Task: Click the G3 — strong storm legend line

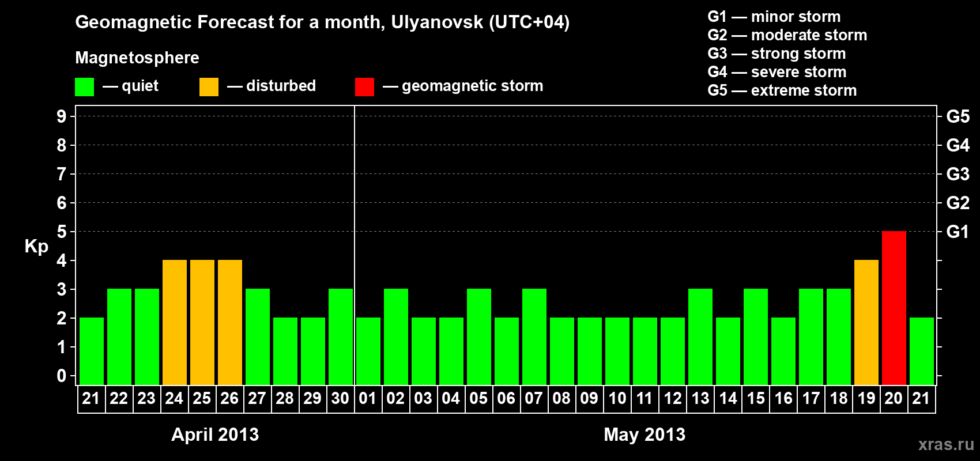Action: tap(777, 54)
